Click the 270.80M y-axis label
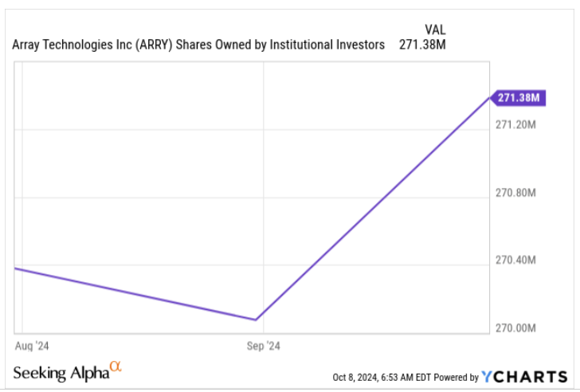The width and height of the screenshot is (580, 392). click(515, 194)
